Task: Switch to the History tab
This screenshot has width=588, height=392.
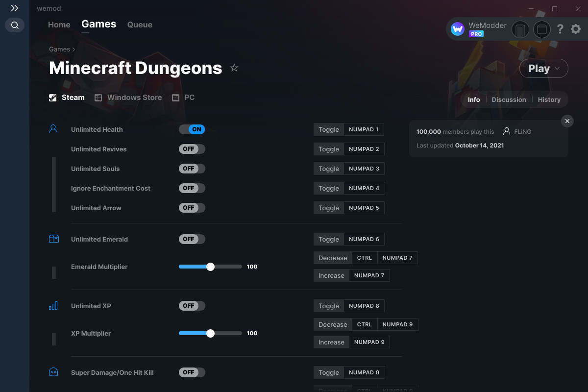Action: pyautogui.click(x=549, y=99)
